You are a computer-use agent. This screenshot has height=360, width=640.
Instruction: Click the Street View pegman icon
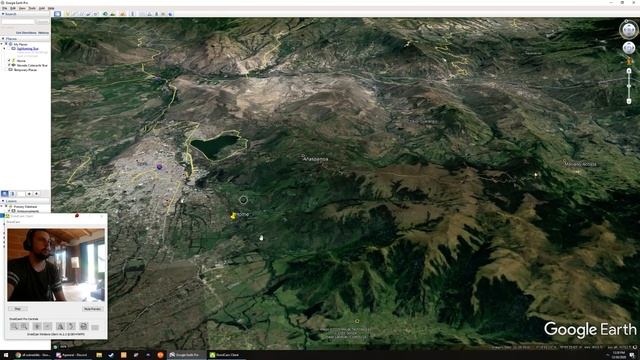pyautogui.click(x=629, y=61)
